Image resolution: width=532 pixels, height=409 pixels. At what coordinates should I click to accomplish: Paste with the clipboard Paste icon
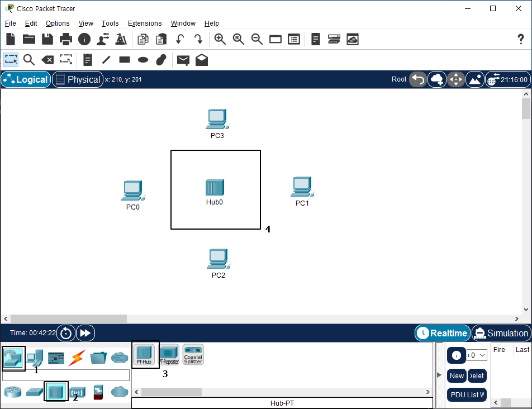click(161, 39)
